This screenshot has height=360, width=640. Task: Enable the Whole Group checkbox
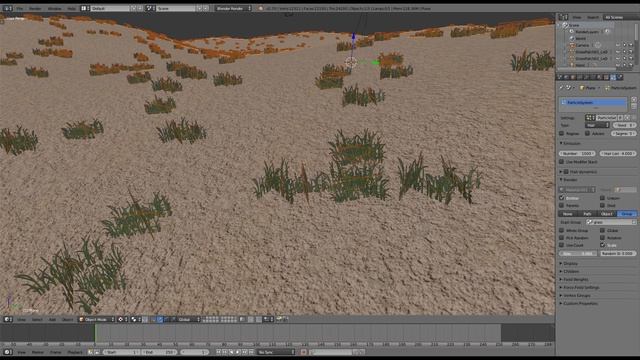click(x=562, y=231)
